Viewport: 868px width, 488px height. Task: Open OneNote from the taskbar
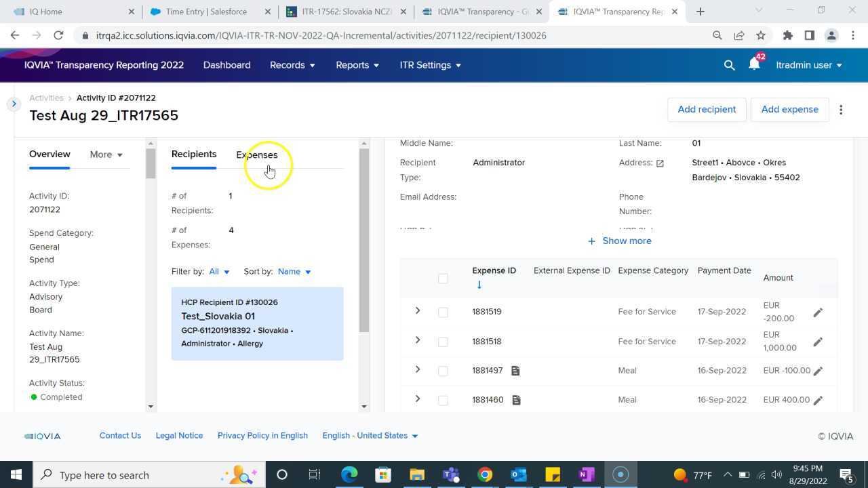(x=587, y=474)
